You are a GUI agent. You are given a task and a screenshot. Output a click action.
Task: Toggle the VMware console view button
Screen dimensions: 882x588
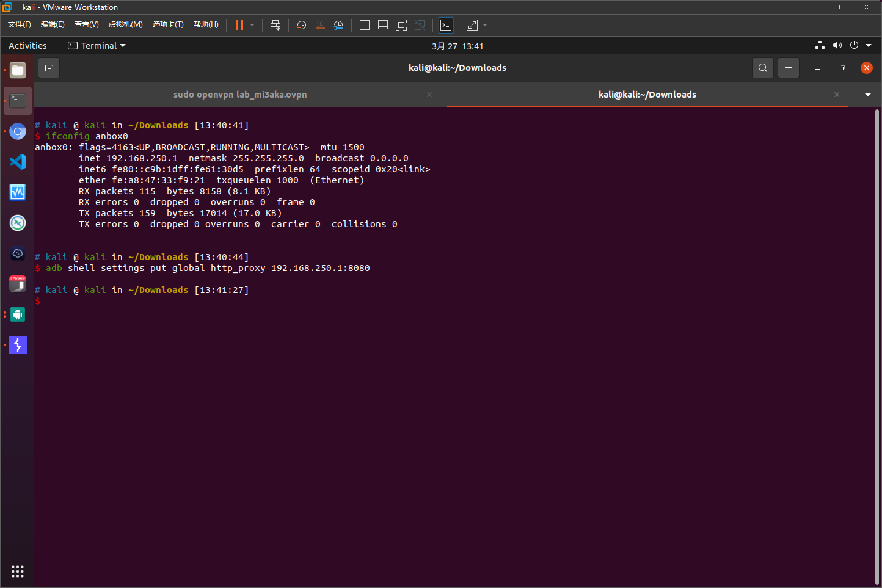[x=446, y=25]
